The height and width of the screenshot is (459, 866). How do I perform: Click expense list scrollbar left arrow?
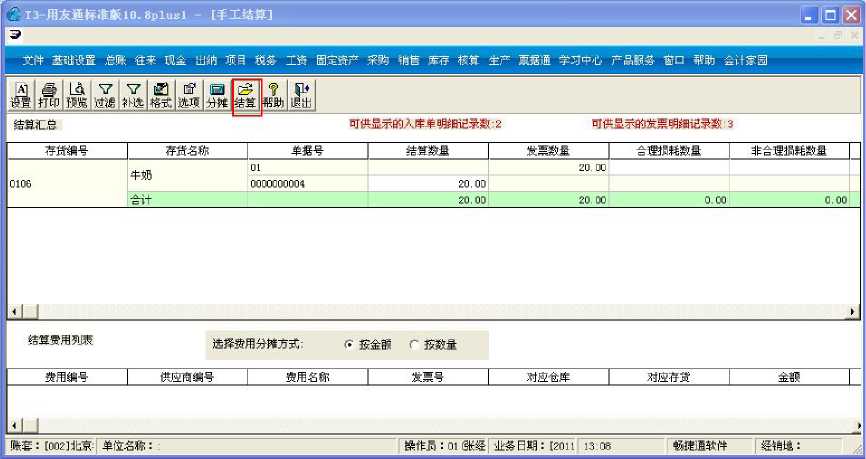coord(13,426)
